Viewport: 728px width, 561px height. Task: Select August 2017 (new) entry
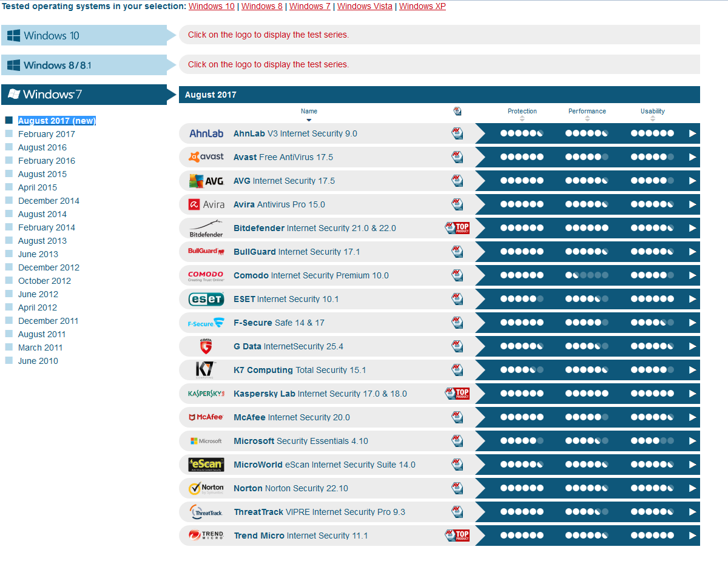click(x=57, y=121)
